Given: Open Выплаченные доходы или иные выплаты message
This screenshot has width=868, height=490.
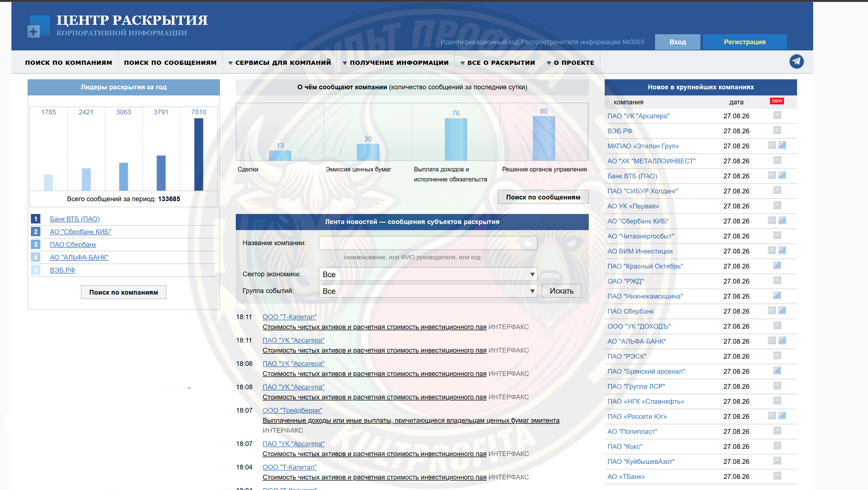Looking at the screenshot, I should [x=411, y=420].
